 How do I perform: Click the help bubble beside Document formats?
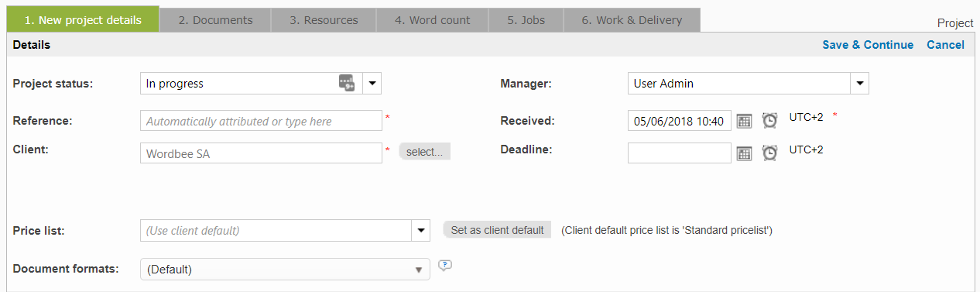tap(445, 266)
